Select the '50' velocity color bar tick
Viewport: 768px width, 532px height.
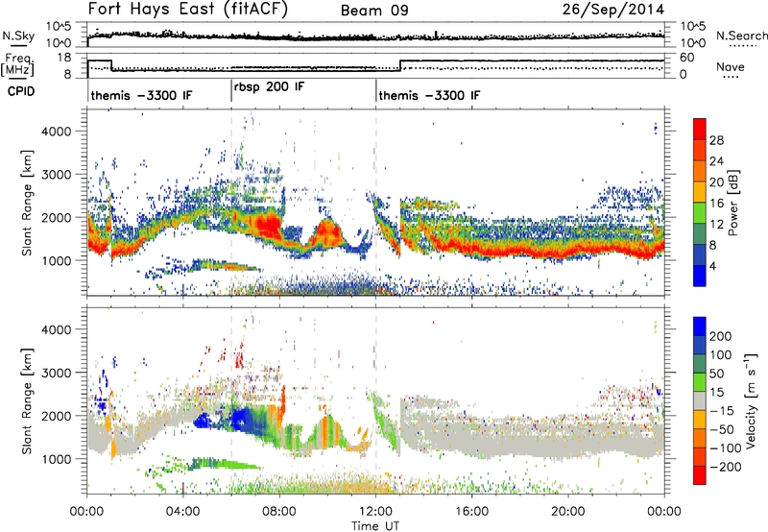pos(716,374)
